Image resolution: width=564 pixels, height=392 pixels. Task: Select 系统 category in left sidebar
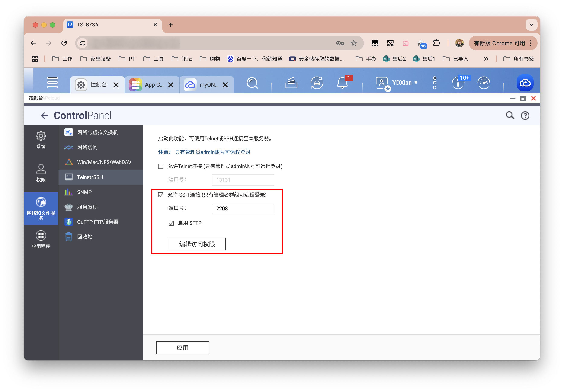tap(41, 140)
